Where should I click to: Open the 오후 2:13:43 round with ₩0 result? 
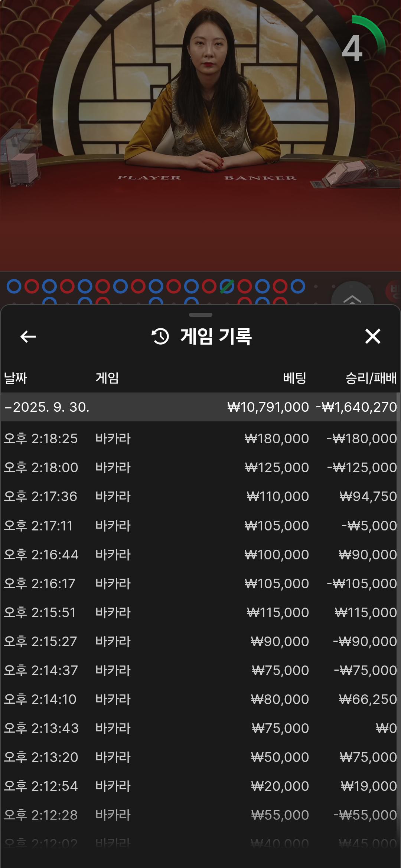point(200,728)
